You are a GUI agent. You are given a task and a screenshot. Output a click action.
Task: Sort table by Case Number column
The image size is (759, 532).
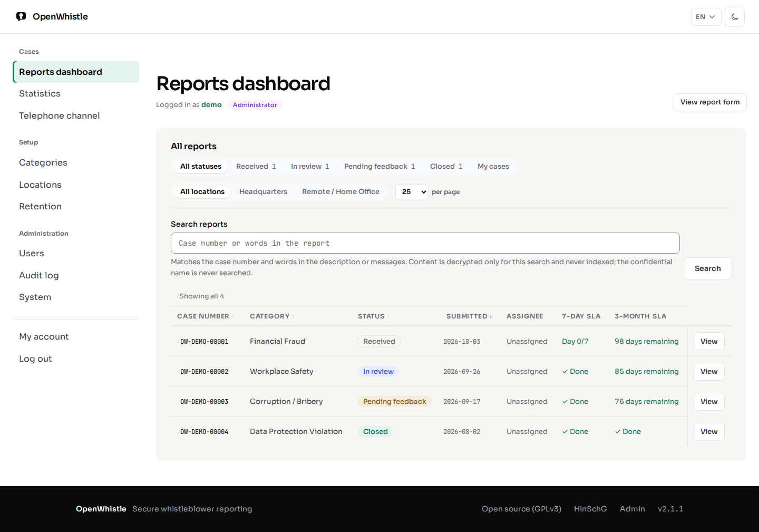pyautogui.click(x=206, y=316)
